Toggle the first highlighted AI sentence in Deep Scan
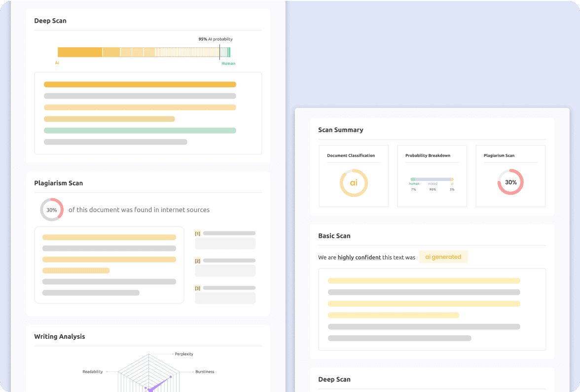The width and height of the screenshot is (580, 392). (140, 84)
